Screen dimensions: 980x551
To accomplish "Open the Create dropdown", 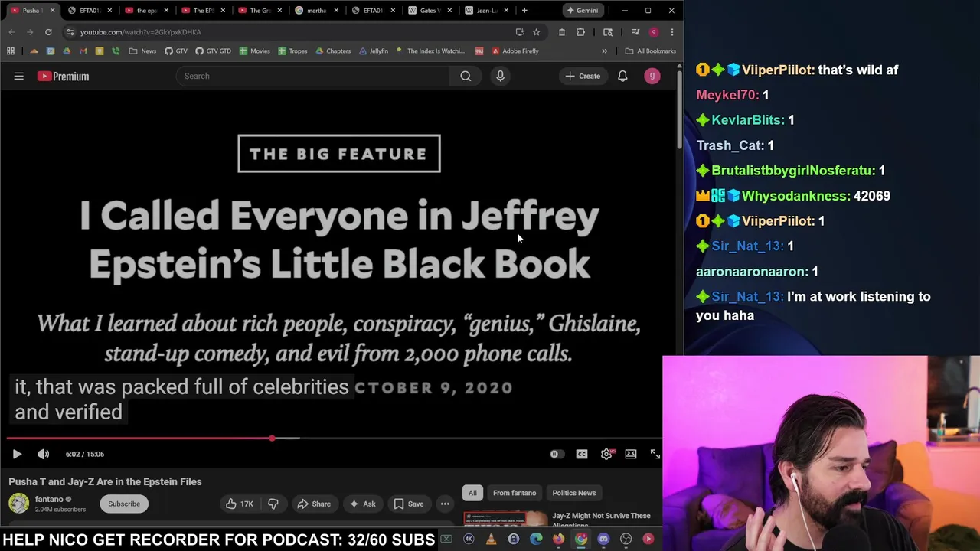I will [583, 76].
